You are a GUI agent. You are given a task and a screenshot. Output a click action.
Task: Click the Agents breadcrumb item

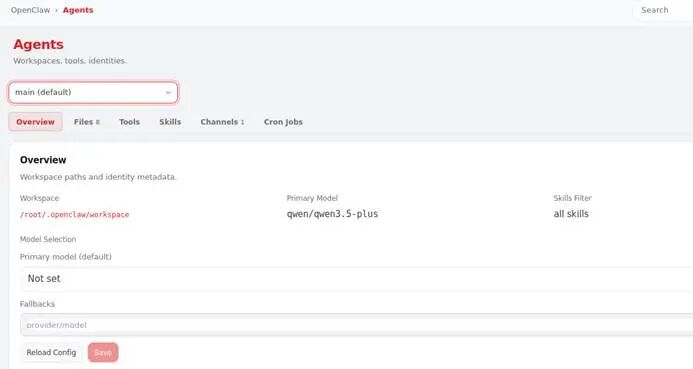point(78,10)
